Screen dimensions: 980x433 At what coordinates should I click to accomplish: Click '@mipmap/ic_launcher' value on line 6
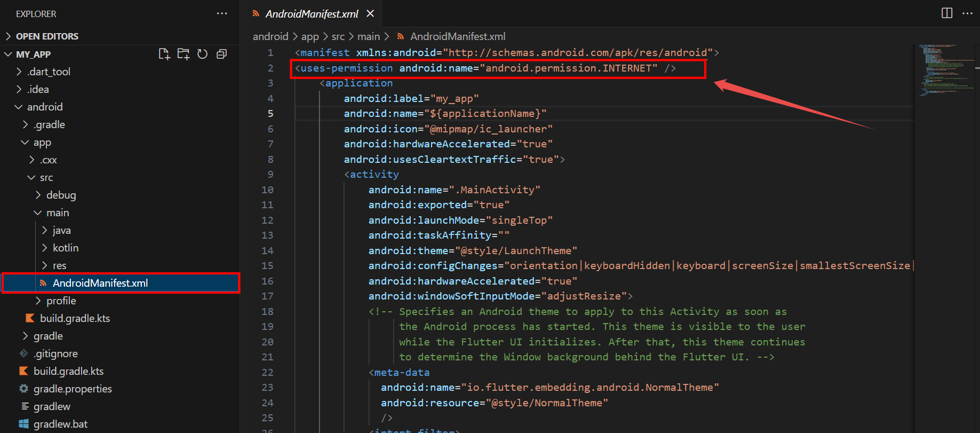(x=488, y=129)
